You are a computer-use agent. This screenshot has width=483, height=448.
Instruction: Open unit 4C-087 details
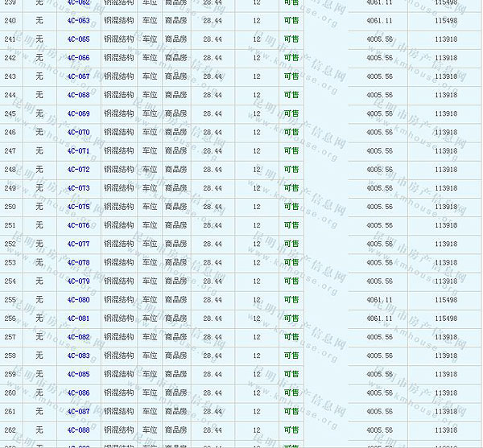[x=78, y=411]
